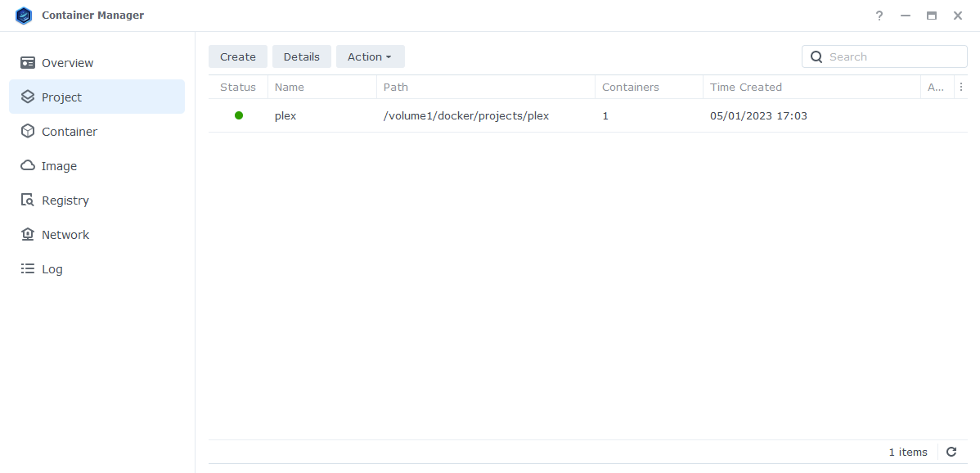Click the Details button

301,56
